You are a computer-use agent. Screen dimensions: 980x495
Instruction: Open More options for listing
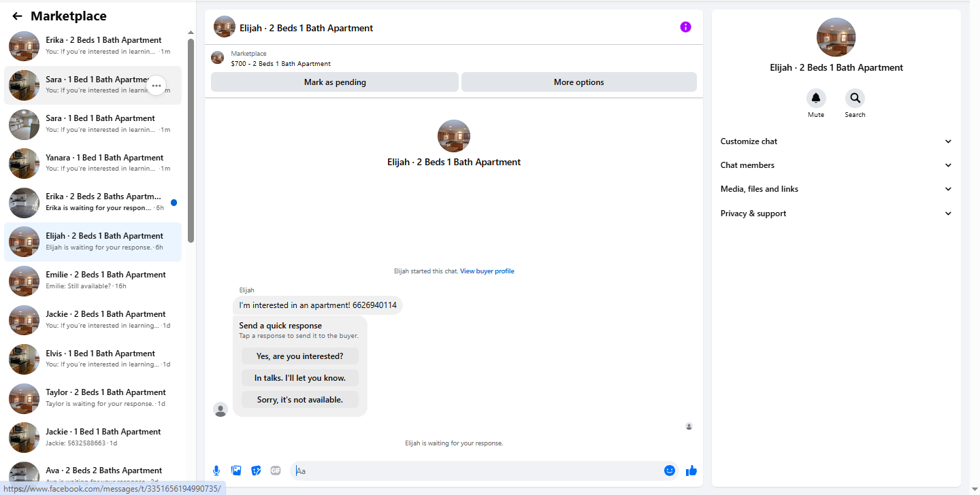tap(579, 82)
